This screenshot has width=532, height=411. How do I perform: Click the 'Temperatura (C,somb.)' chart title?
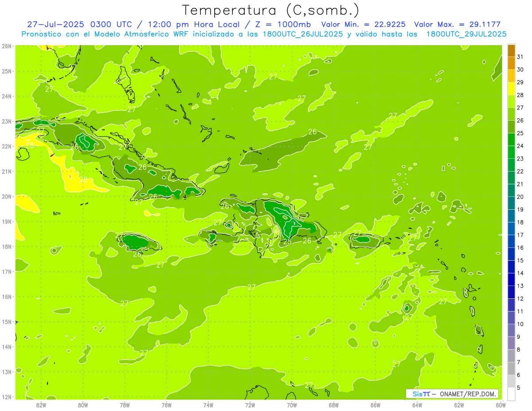point(271,10)
